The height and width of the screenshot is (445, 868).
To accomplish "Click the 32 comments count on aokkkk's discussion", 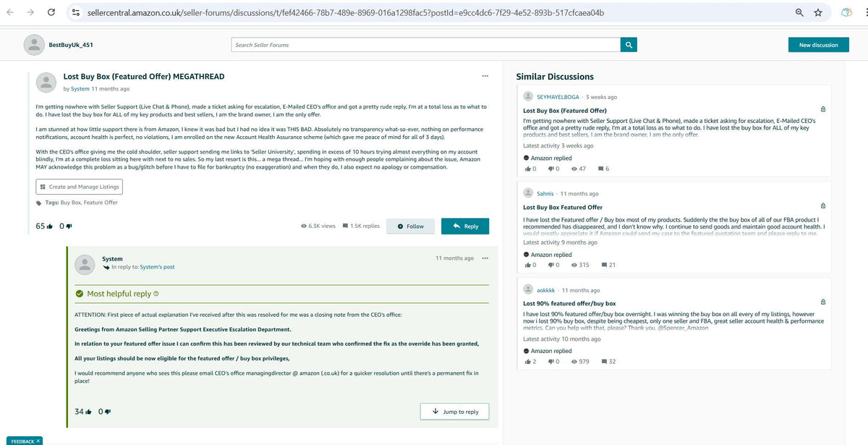I will click(x=609, y=361).
